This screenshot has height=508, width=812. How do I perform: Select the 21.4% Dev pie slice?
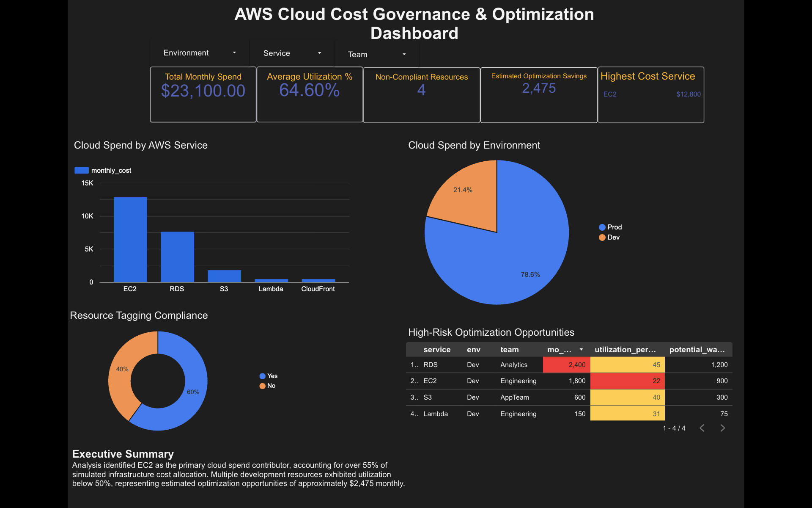469,199
